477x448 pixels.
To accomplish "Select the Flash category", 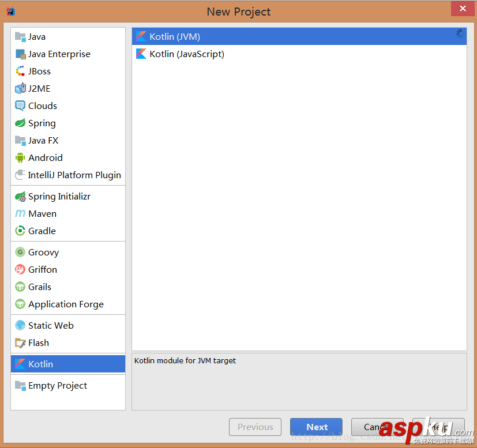I will coord(68,342).
